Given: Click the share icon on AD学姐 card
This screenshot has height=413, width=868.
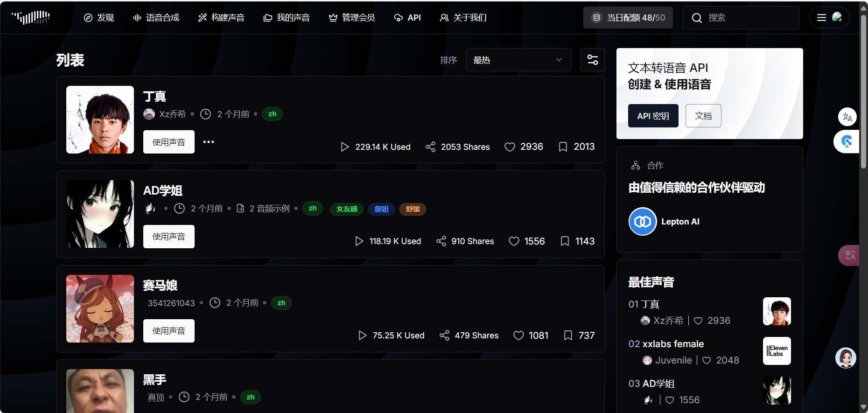Looking at the screenshot, I should (x=441, y=241).
